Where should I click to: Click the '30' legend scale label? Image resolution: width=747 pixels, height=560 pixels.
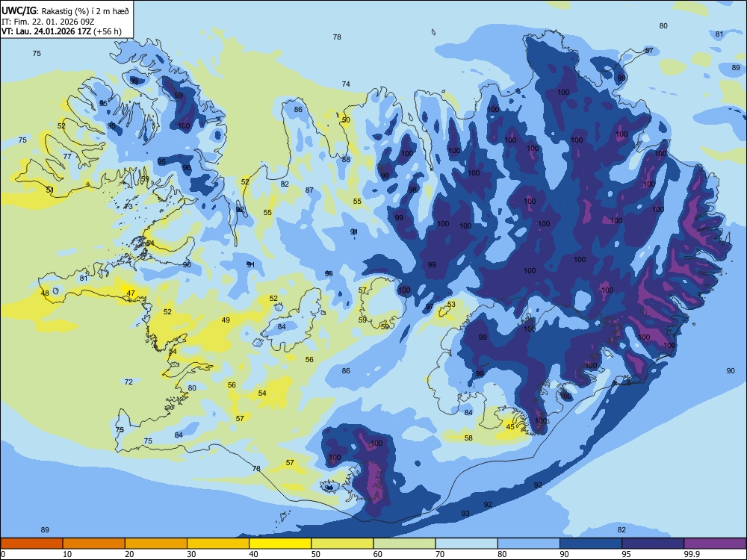pos(191,554)
